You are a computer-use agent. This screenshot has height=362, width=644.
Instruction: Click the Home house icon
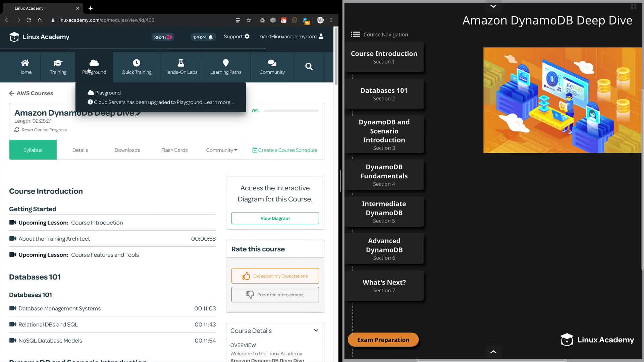[25, 63]
